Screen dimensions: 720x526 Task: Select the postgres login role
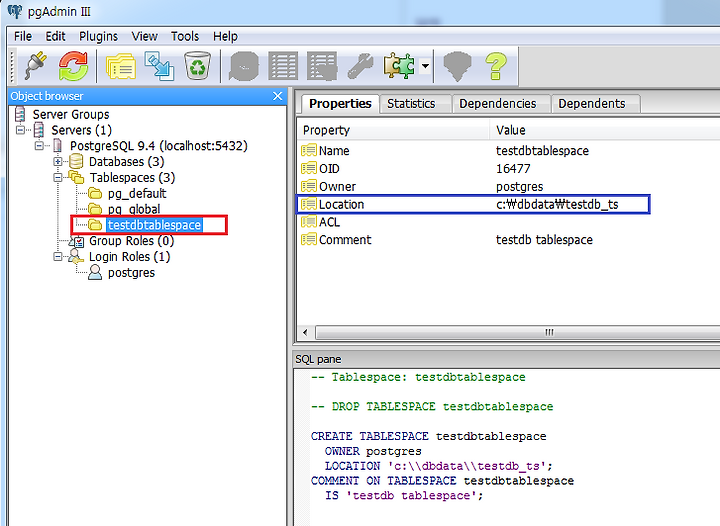point(131,273)
